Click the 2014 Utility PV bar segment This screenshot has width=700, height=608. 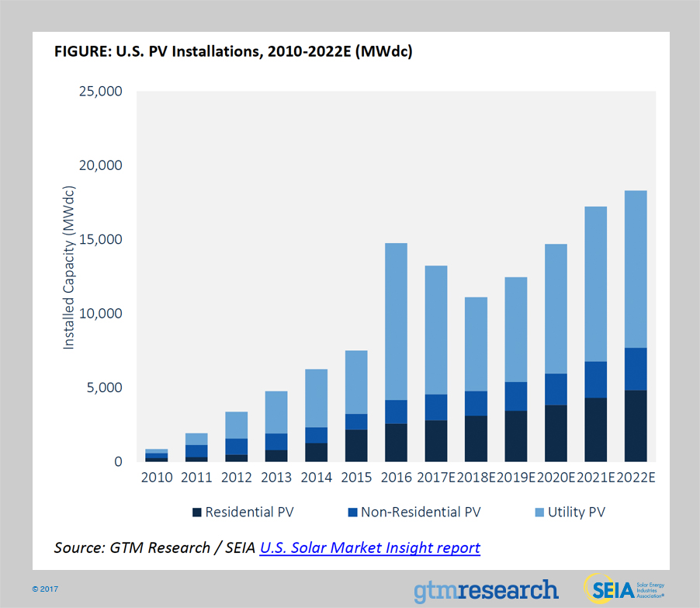click(317, 398)
